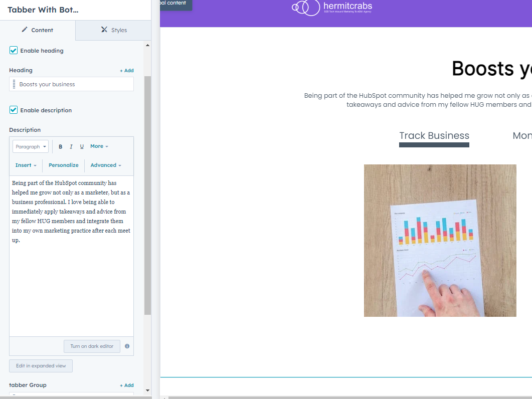Switch to the Styles tab

[x=114, y=30]
